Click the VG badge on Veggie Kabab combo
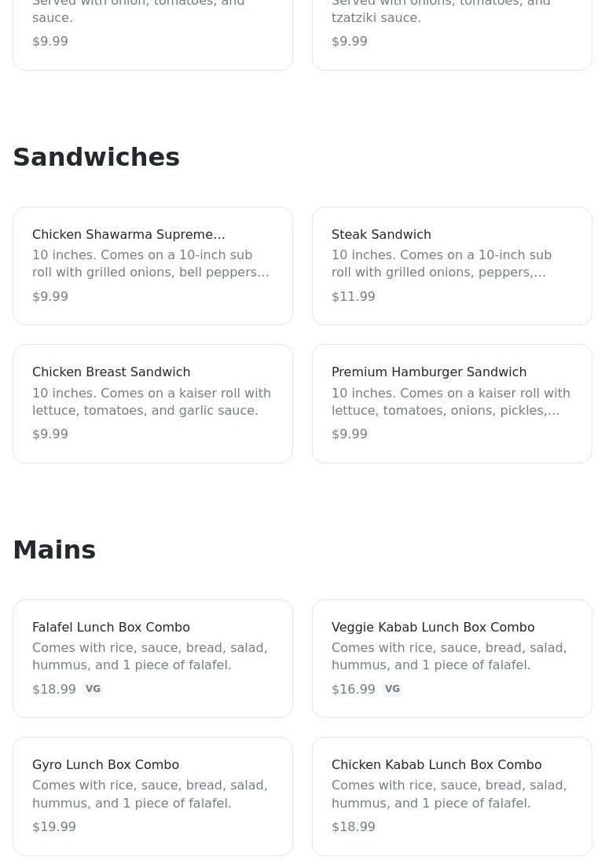 pos(392,689)
